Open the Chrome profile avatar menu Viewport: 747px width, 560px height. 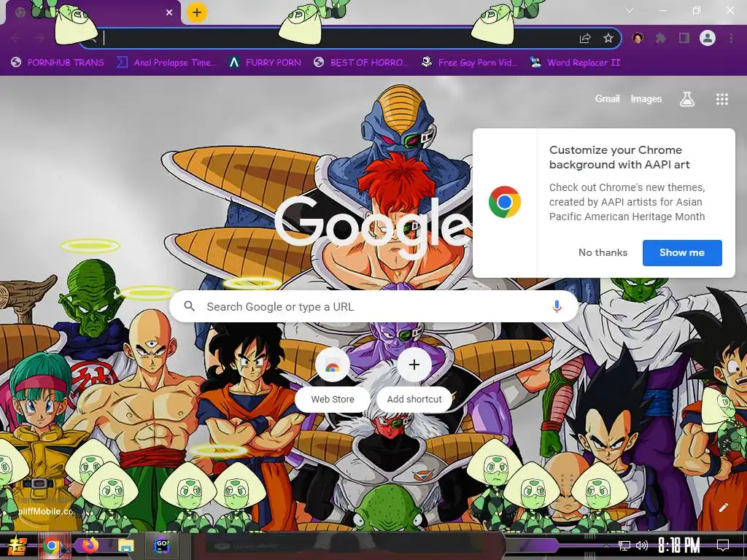(x=708, y=38)
